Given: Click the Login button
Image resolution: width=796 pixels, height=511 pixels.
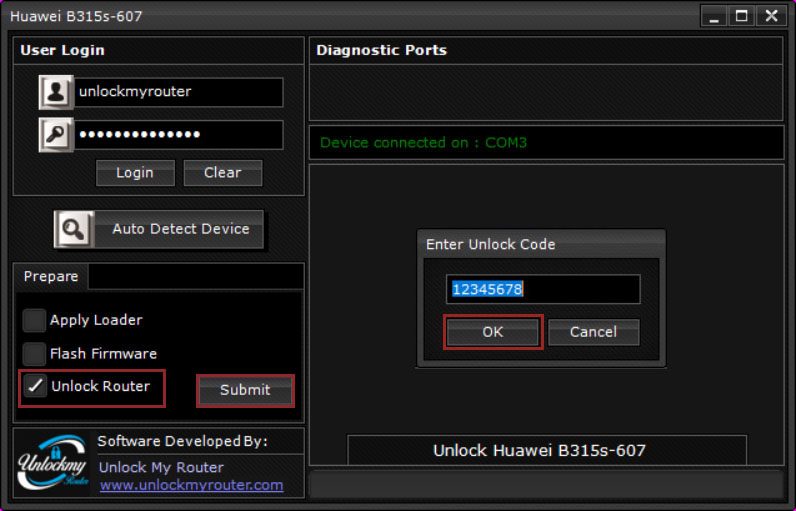Looking at the screenshot, I should tap(135, 173).
